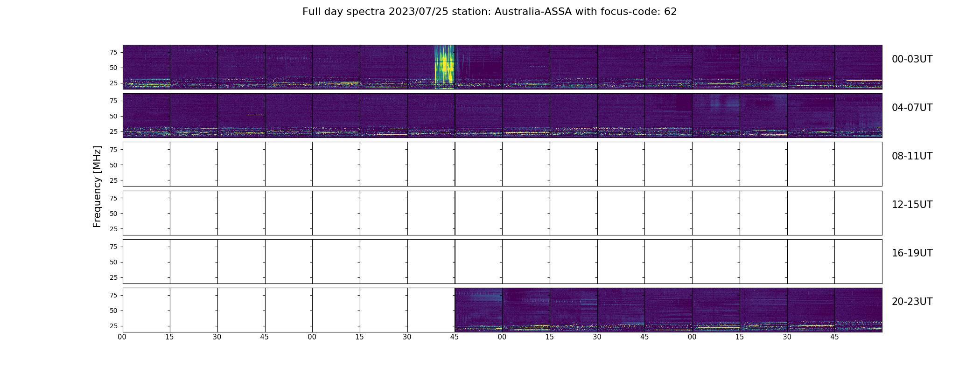The width and height of the screenshot is (980, 373).
Task: Click the 25 tick of the 00-03UT row
Action: point(113,83)
